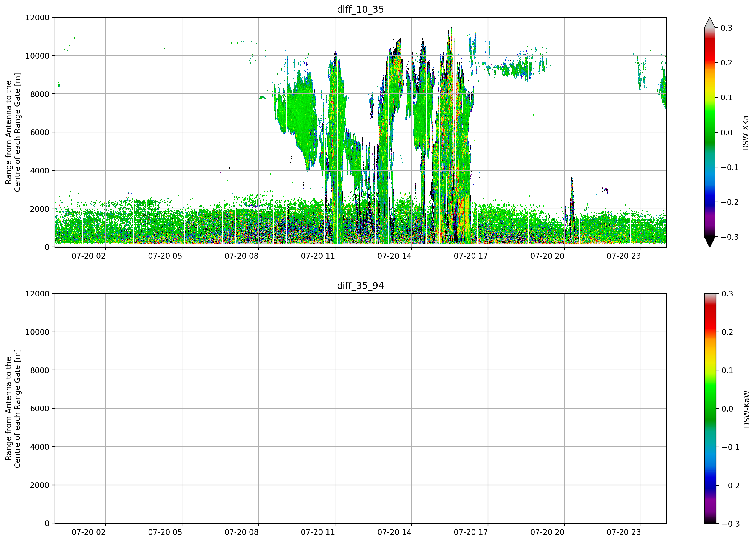Click the gray upper arrow of DSW-XKa colorbar
756x542 pixels.
(710, 23)
